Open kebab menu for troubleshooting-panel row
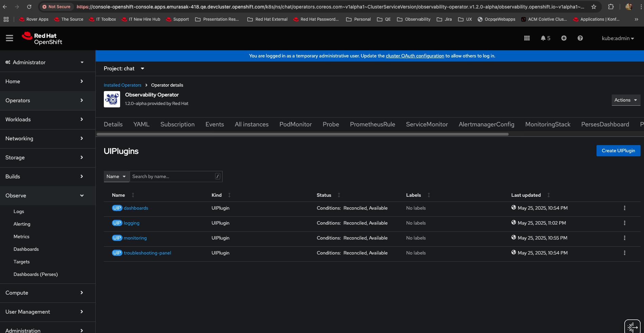This screenshot has width=644, height=333. [624, 253]
